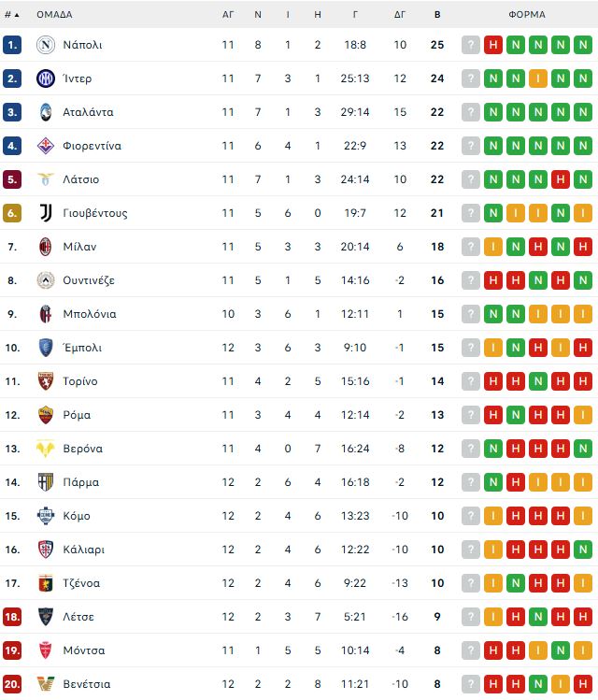This screenshot has width=598, height=700.
Task: Click the ΦΟΡΜΑ column header
Action: 527,15
